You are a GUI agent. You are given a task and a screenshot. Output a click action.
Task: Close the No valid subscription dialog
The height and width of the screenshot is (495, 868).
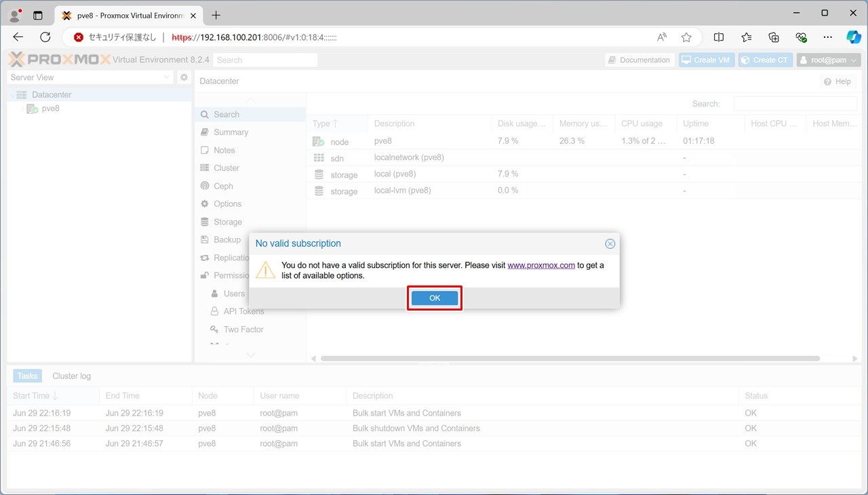pyautogui.click(x=610, y=244)
